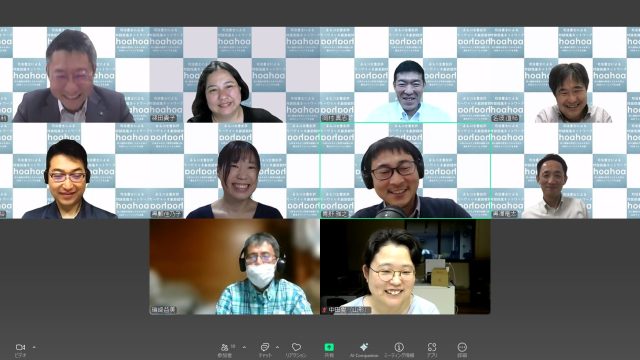Select the highlighted active speaker tile
The image size is (640, 360).
405,171
